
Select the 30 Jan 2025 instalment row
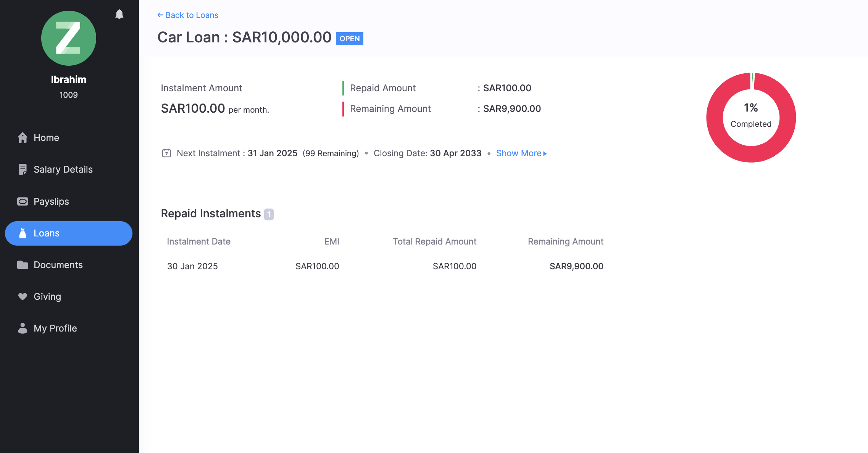388,266
